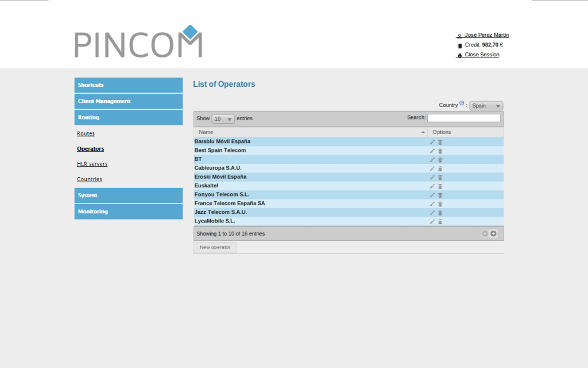Image resolution: width=588 pixels, height=368 pixels.
Task: Click the Close Session link
Action: click(482, 55)
